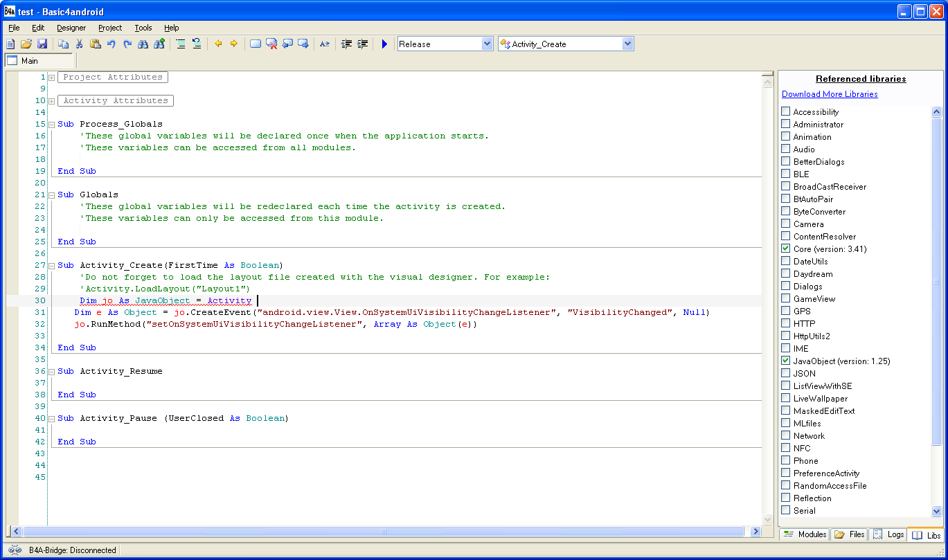Click the Copy toolbar icon
This screenshot has width=948, height=560.
[63, 44]
